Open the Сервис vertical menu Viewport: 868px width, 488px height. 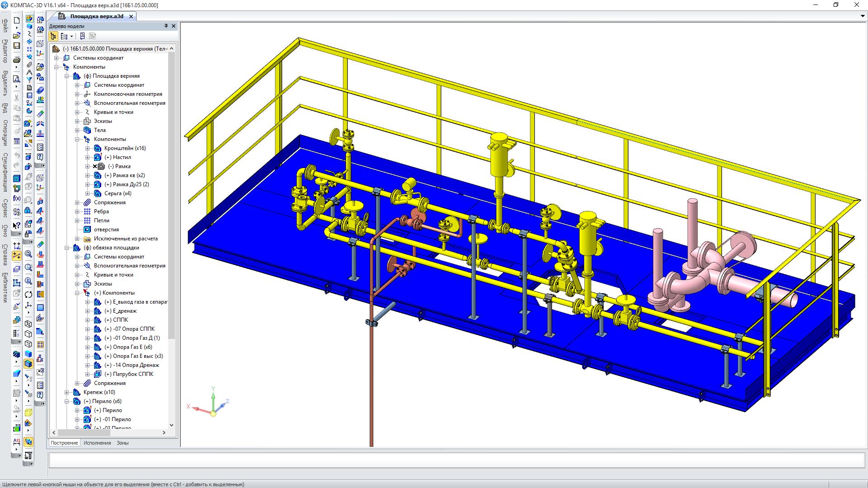(5, 208)
